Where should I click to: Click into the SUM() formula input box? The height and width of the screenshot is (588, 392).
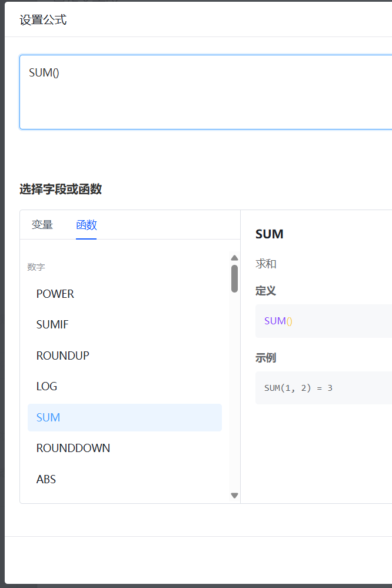click(206, 92)
